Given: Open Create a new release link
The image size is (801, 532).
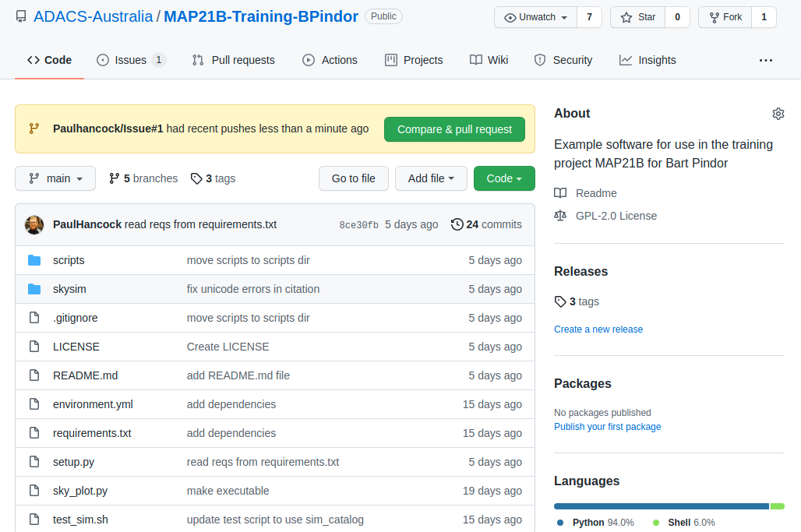Looking at the screenshot, I should (x=598, y=329).
